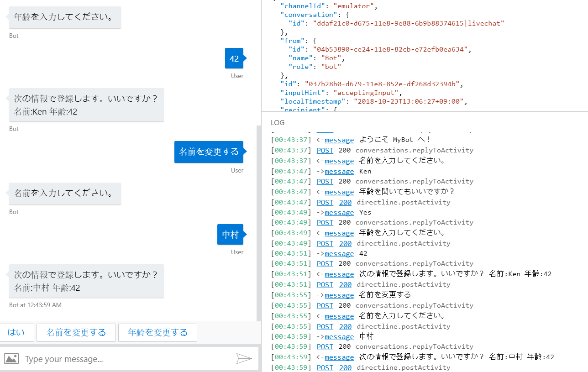Open the message link for ようこそ MyBot へ！
Screen dimensions: 588x372
(339, 140)
